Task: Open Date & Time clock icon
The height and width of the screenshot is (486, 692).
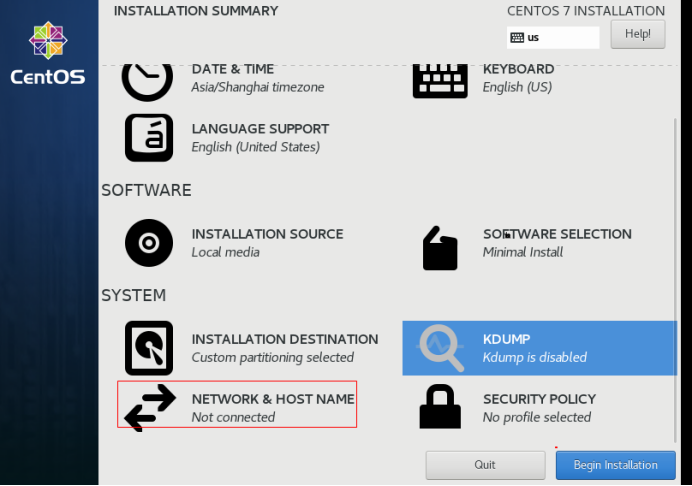Action: 147,83
